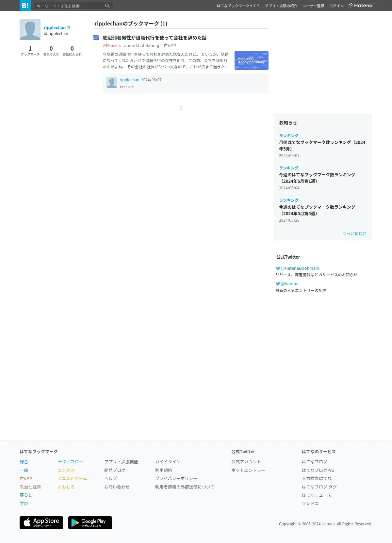Open footer はてなブログPro link

click(x=318, y=470)
